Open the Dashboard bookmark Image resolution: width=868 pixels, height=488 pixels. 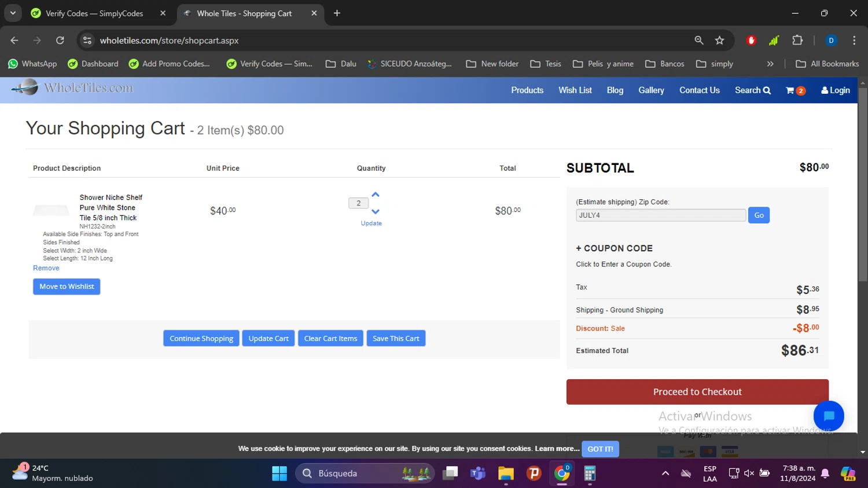93,64
